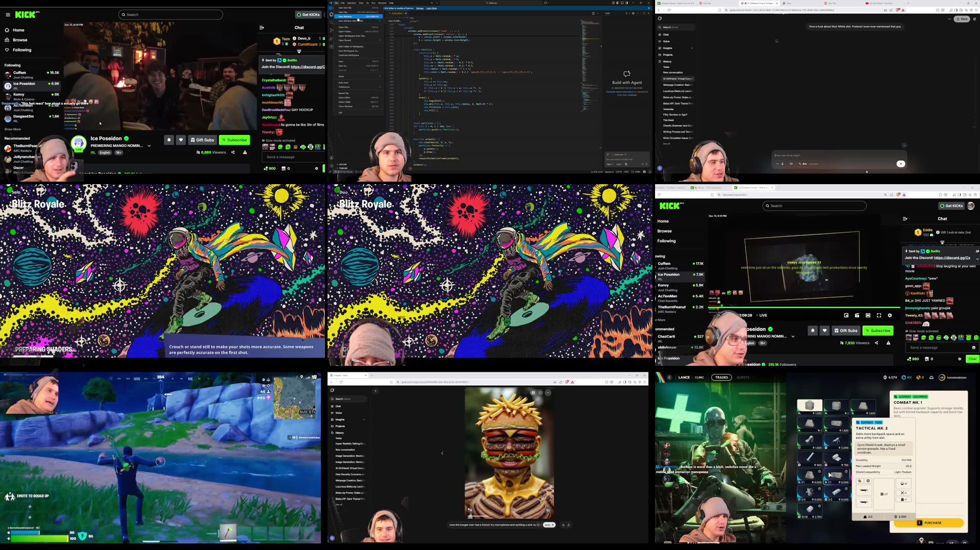Open the video player settings gear

point(889,316)
